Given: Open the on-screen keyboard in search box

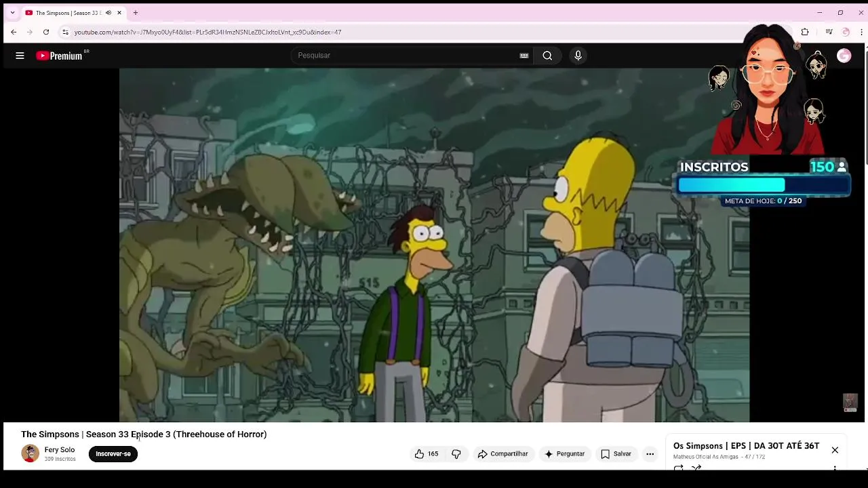Looking at the screenshot, I should tap(524, 56).
